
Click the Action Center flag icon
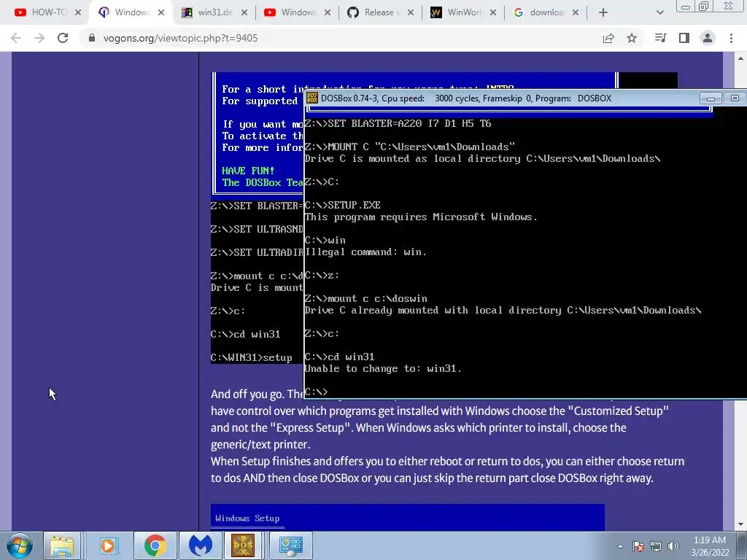click(638, 546)
